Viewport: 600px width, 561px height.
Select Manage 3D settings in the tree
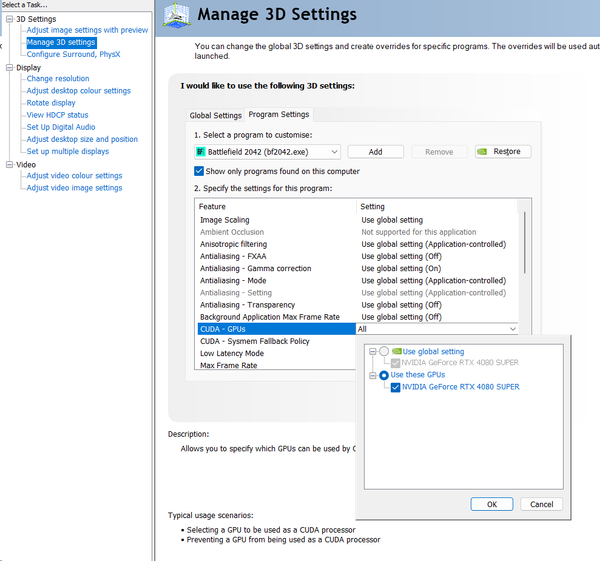[61, 42]
